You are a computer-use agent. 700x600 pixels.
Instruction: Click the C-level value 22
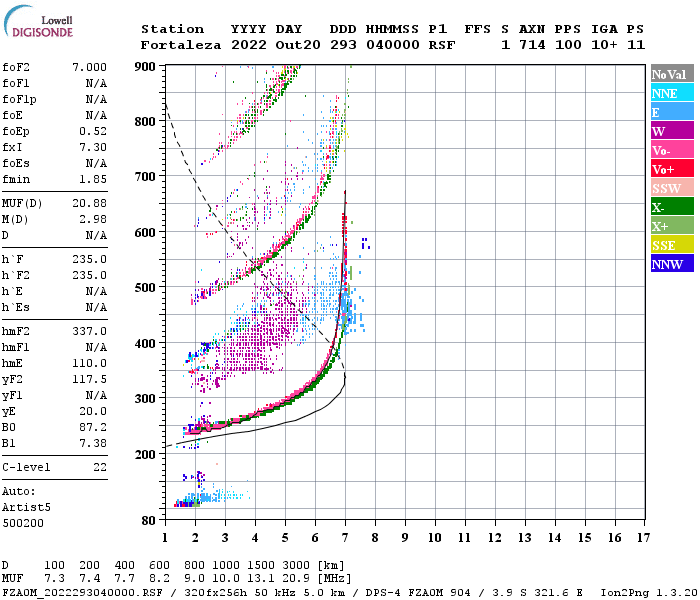tap(100, 467)
